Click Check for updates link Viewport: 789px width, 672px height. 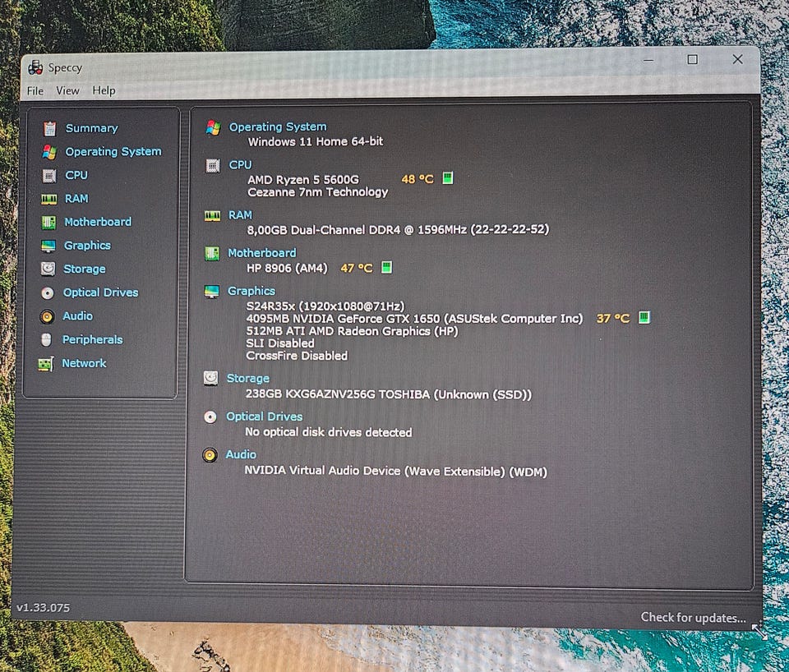[x=694, y=617]
